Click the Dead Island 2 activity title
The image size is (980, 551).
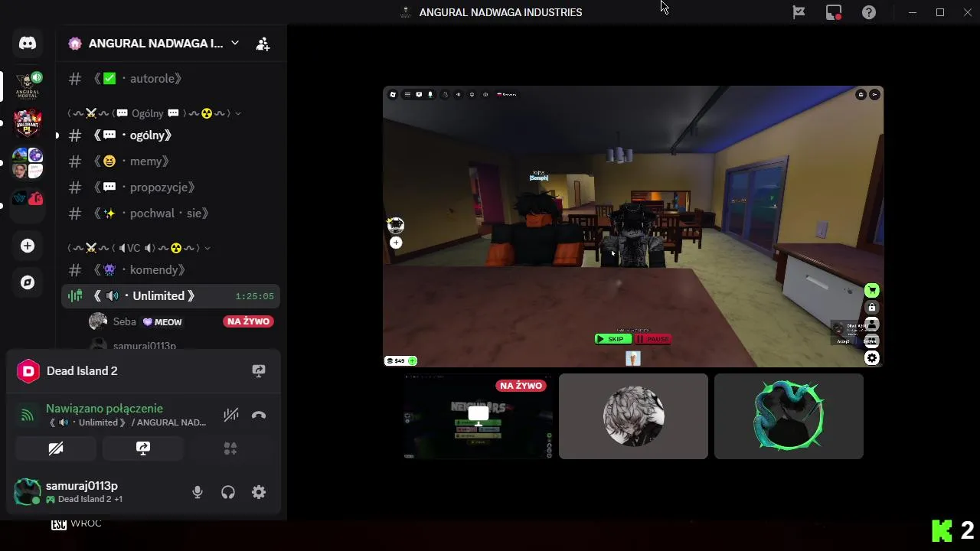click(82, 370)
